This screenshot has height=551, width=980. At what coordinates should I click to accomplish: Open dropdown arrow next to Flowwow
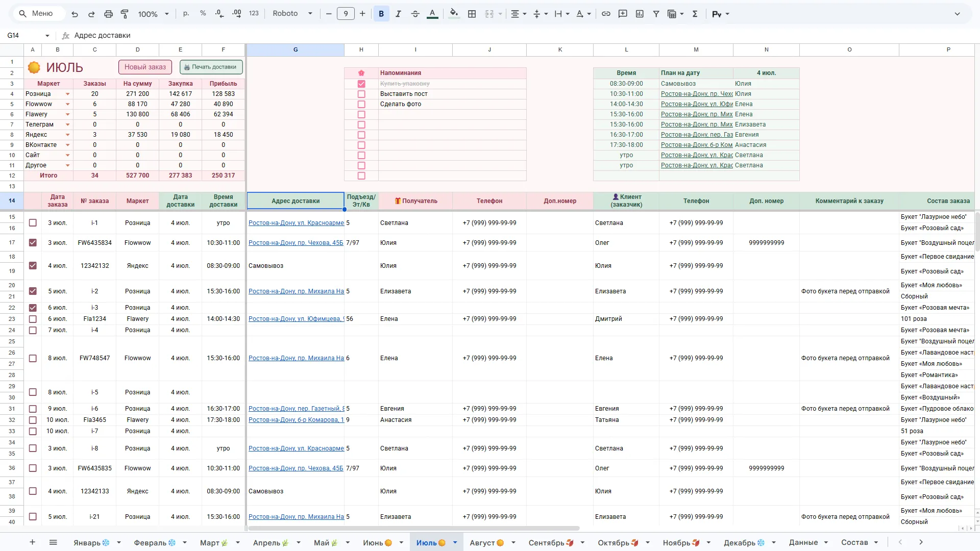(67, 104)
